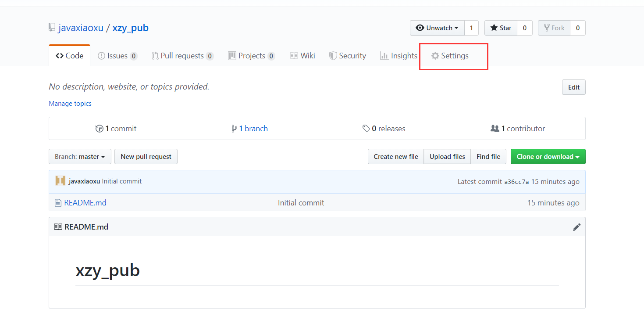Click the description text No description, website, or topics provided
The width and height of the screenshot is (644, 320).
pos(129,87)
